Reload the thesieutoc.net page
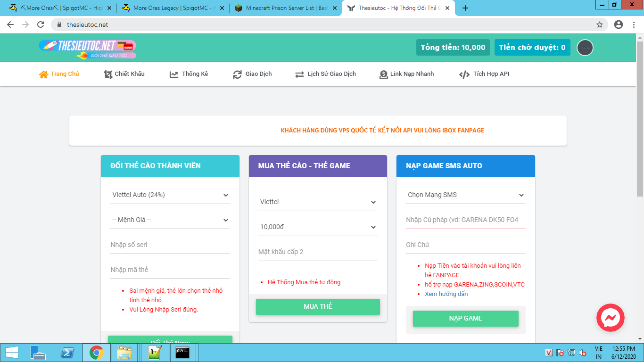The width and height of the screenshot is (644, 362). point(41,25)
